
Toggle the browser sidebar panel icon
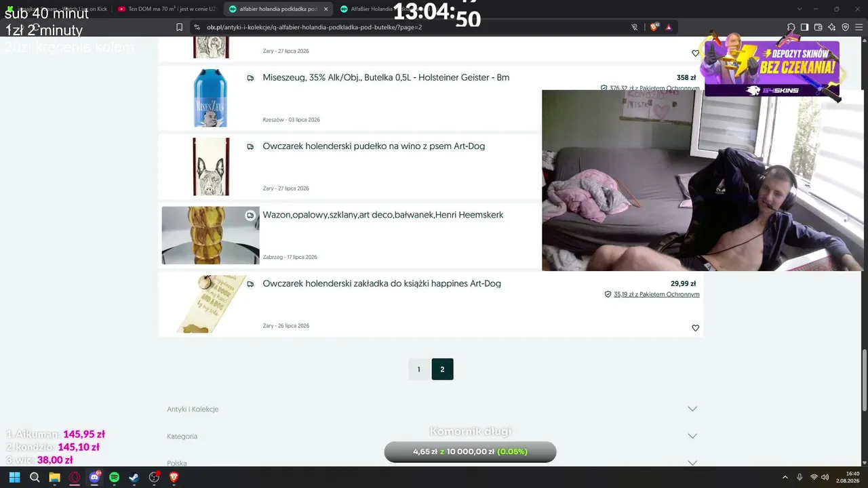coord(804,27)
